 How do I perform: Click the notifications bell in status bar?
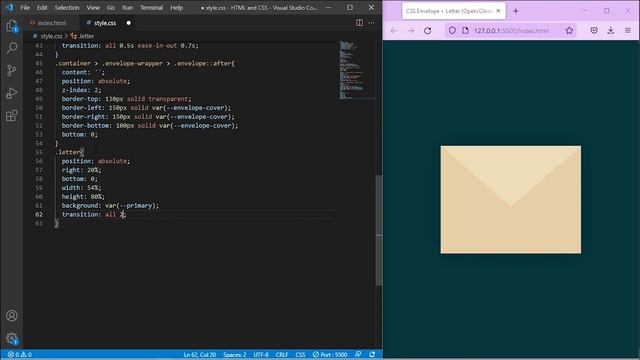coord(372,355)
